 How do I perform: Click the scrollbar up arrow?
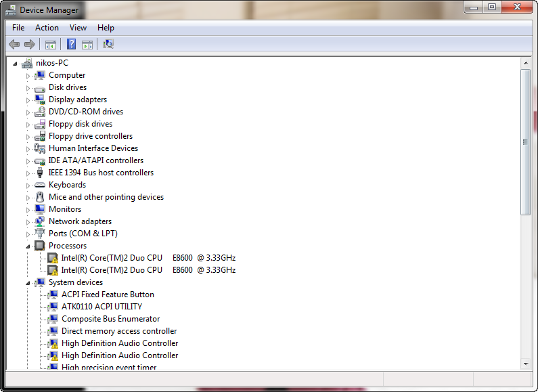pos(525,63)
